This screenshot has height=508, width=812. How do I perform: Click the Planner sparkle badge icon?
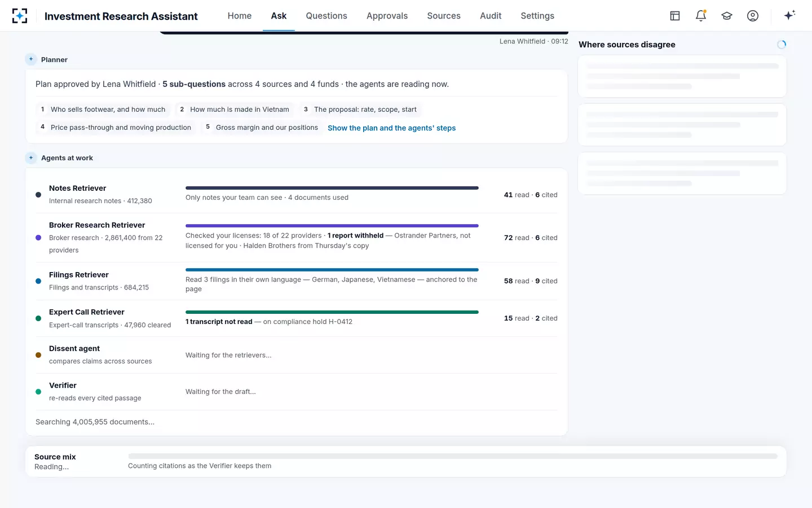tap(31, 59)
